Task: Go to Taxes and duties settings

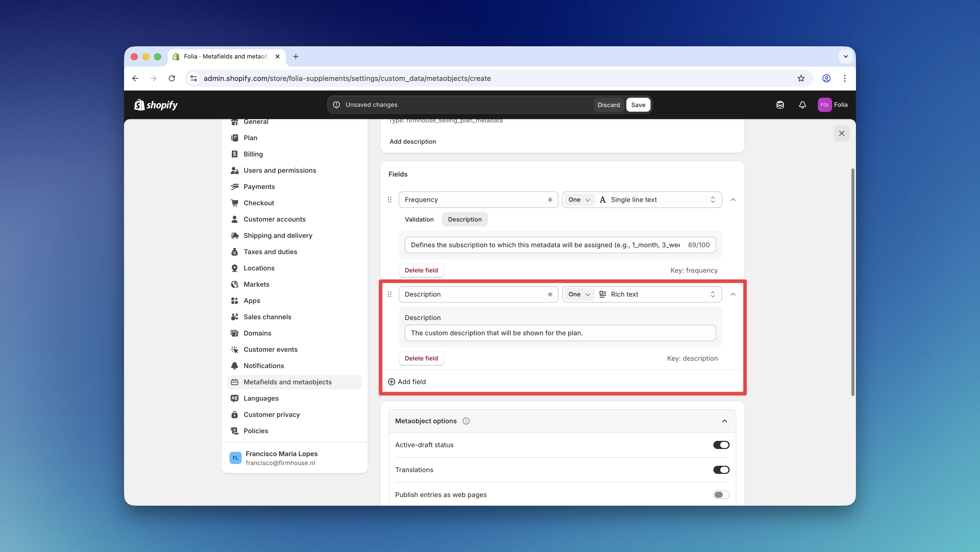Action: coord(294,252)
